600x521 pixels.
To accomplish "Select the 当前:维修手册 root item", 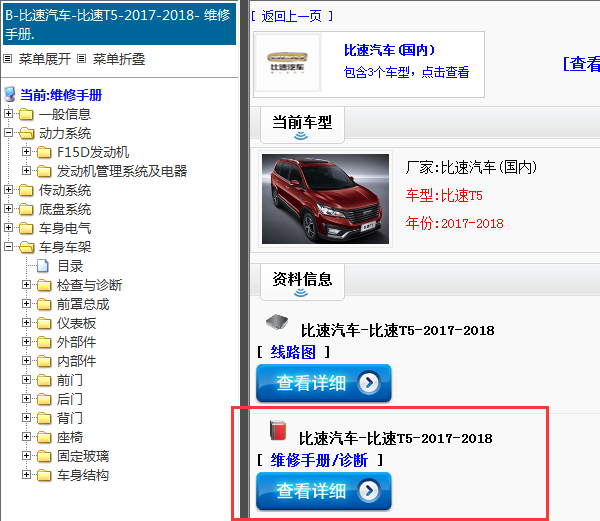I will click(61, 95).
